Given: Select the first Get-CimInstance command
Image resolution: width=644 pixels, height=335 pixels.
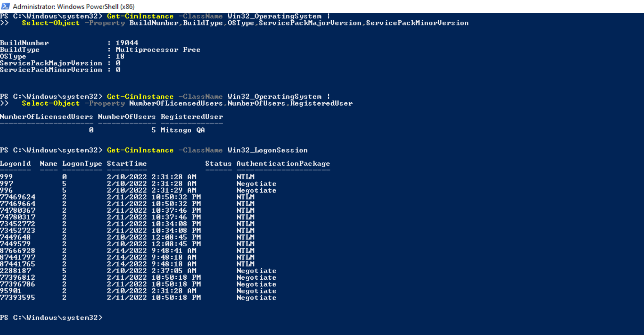Looking at the screenshot, I should point(139,16).
